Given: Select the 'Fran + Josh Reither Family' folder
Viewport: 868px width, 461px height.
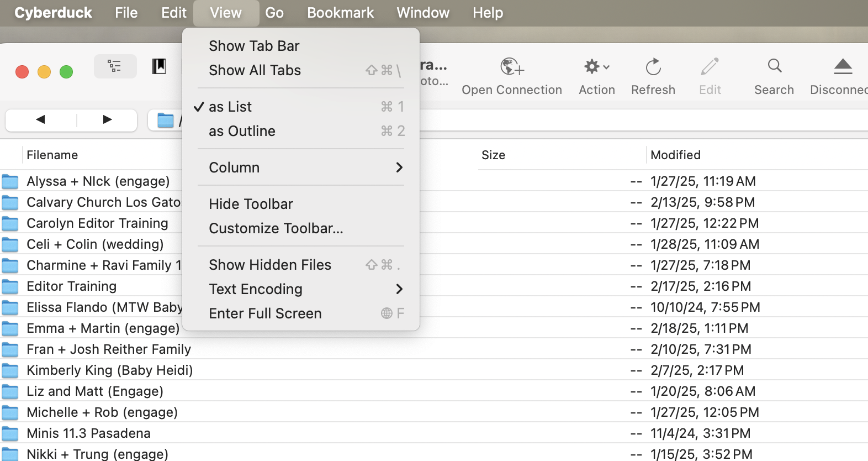Looking at the screenshot, I should tap(109, 349).
